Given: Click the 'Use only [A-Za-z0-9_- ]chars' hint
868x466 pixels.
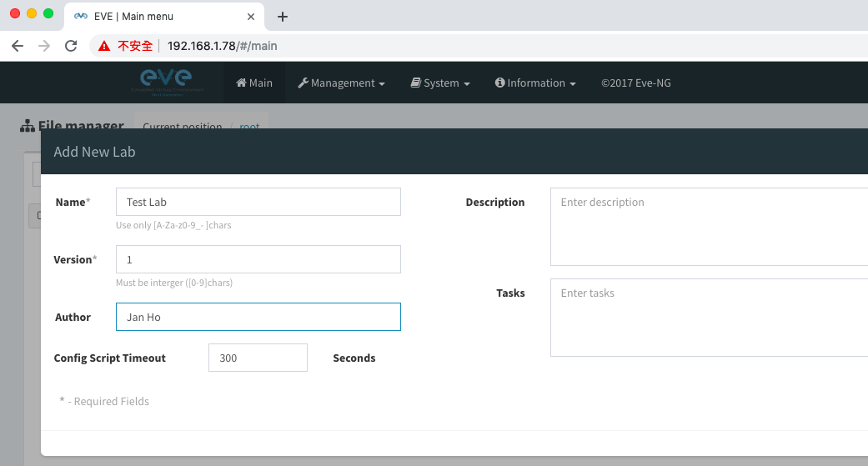Looking at the screenshot, I should [x=173, y=225].
